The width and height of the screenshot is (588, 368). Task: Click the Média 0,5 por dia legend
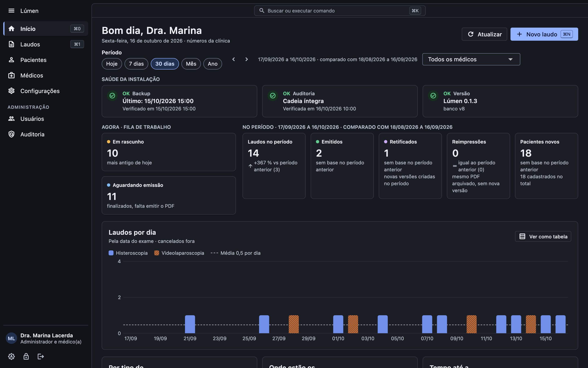[235, 253]
